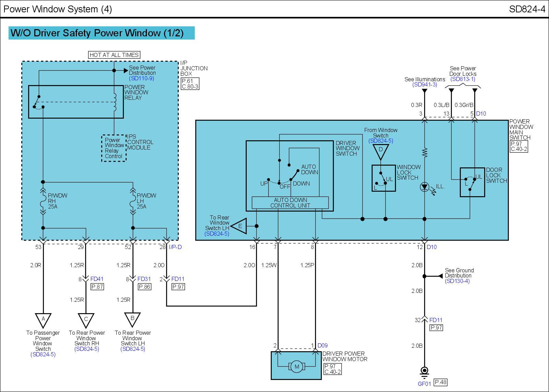Click the HOT AT ALL TIMES box
The image size is (549, 392).
(114, 55)
